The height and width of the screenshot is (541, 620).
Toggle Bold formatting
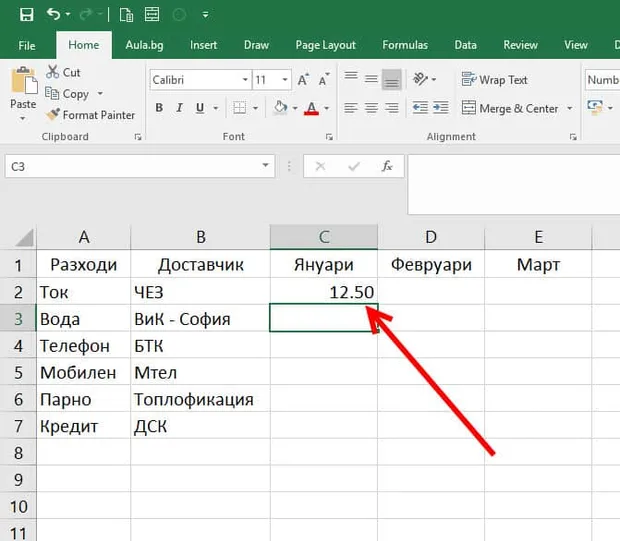click(x=159, y=108)
